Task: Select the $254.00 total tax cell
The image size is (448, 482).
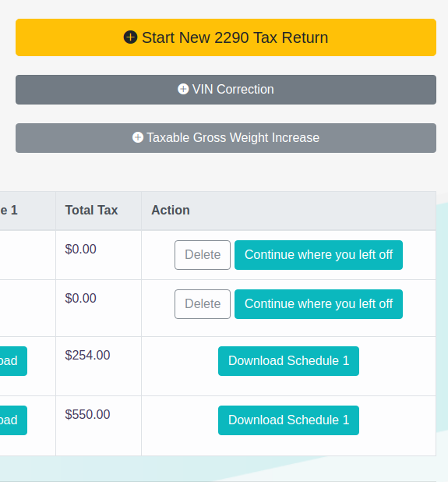Action: tap(87, 355)
